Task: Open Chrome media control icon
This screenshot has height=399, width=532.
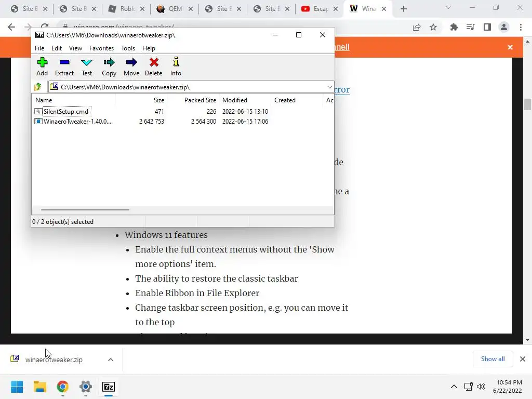Action: pos(470,27)
